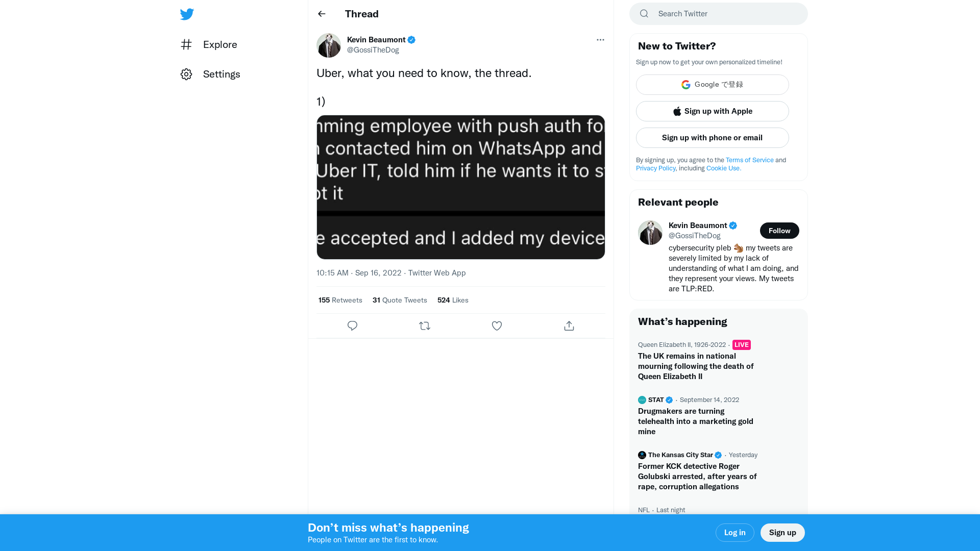Open the tweet's more options menu
This screenshot has width=980, height=551.
click(600, 39)
